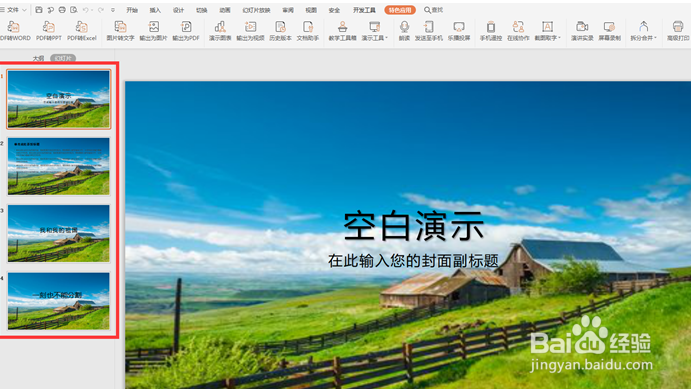Click the highlighted 特色应用 tab

(x=400, y=10)
